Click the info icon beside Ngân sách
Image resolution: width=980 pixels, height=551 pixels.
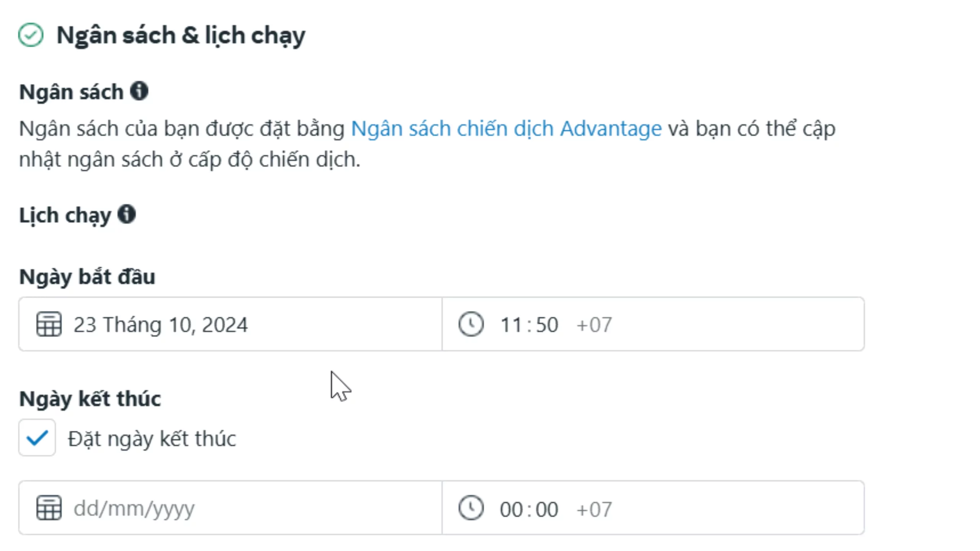(x=139, y=91)
